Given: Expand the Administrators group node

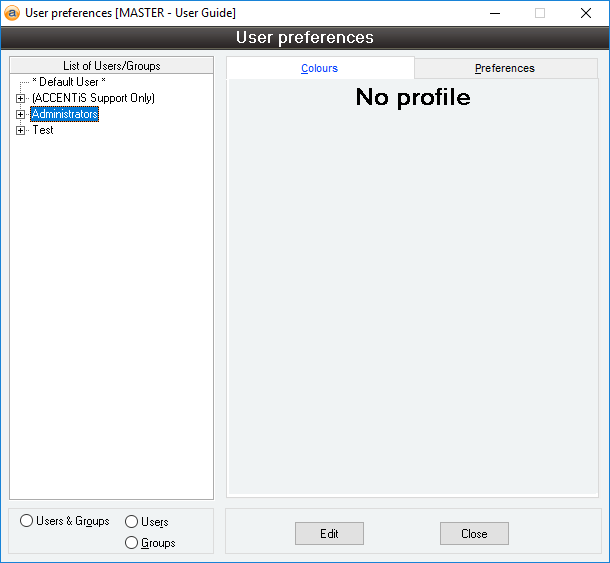Looking at the screenshot, I should tap(20, 114).
